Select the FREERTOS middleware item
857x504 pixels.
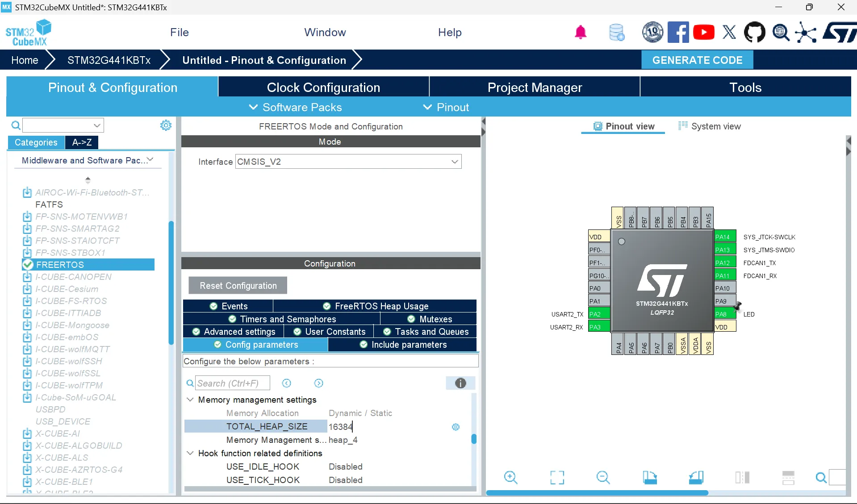60,265
